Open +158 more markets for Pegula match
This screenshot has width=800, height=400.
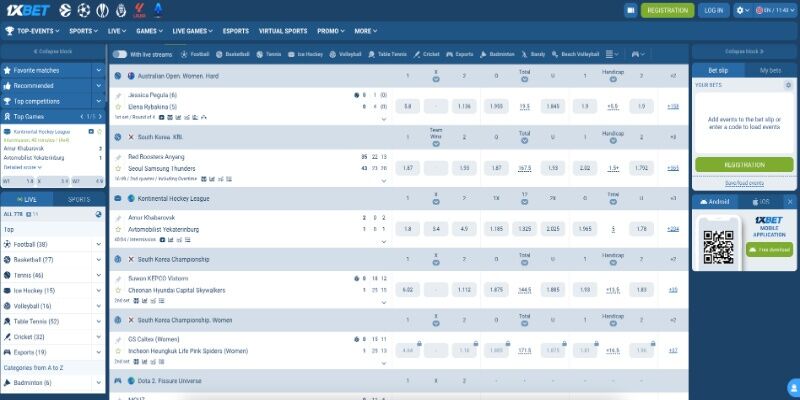pyautogui.click(x=673, y=107)
